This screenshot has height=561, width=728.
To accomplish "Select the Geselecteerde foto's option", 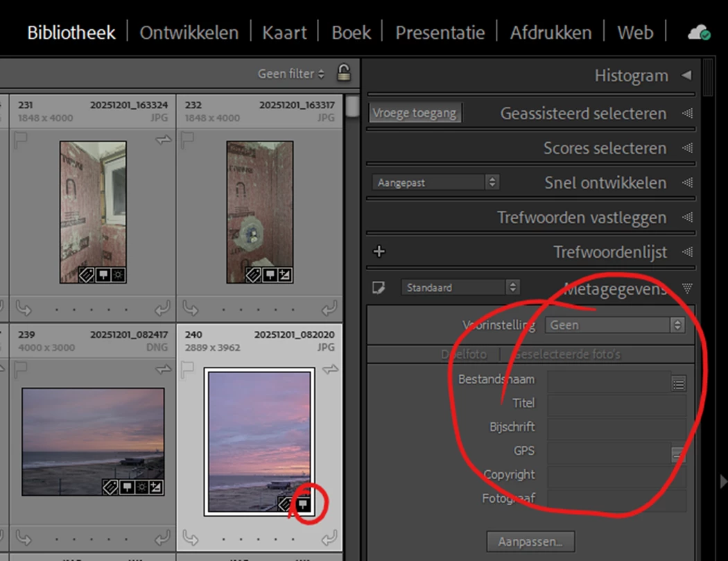I will tap(566, 354).
